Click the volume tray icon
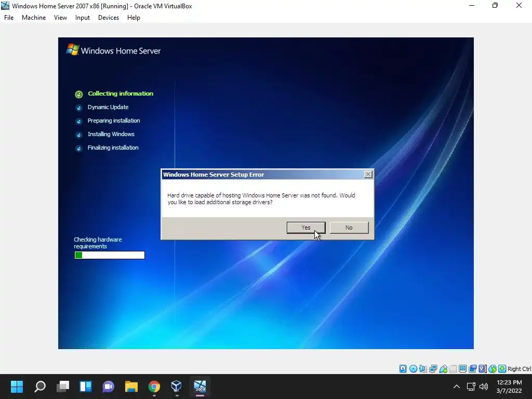Image resolution: width=532 pixels, height=399 pixels. point(484,387)
